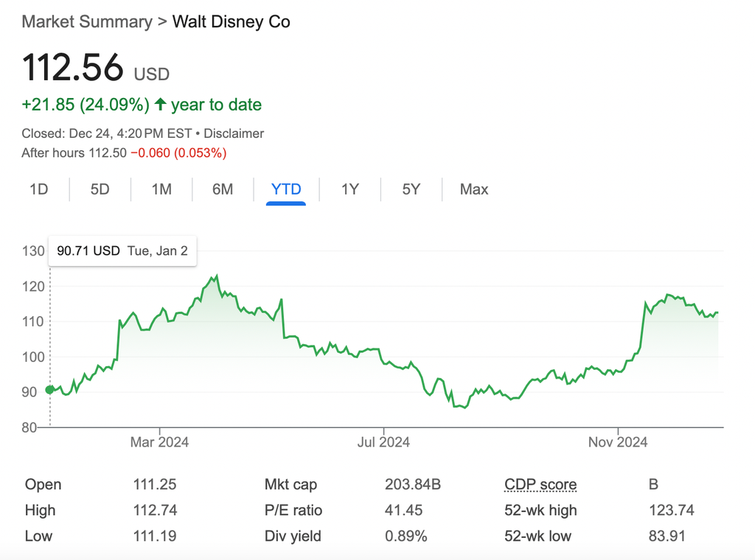Open the Disclaimer link
This screenshot has height=560, width=755.
(234, 133)
